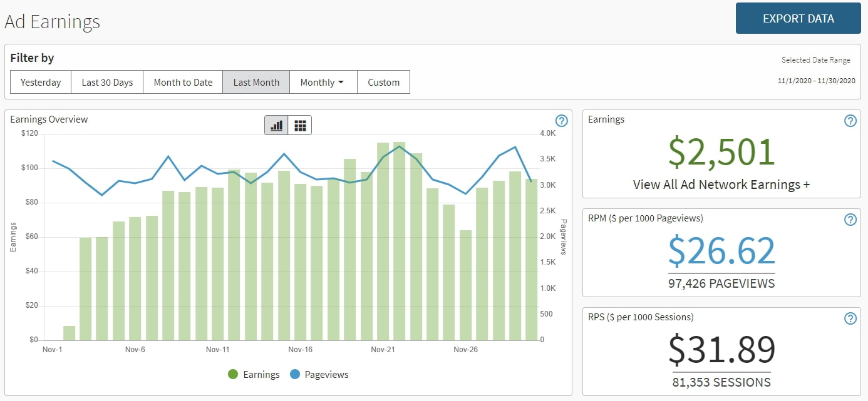Click the Export Data button
868x401 pixels.
tap(798, 18)
